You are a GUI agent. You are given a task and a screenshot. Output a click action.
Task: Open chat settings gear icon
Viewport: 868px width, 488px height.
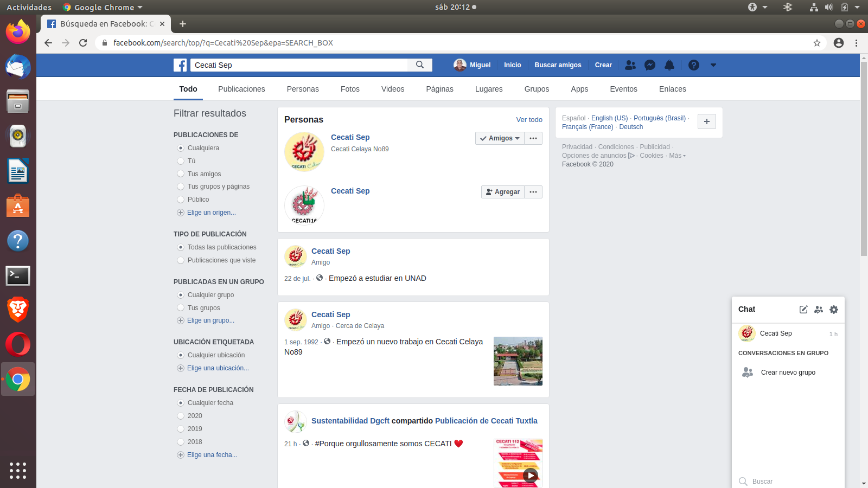(834, 310)
